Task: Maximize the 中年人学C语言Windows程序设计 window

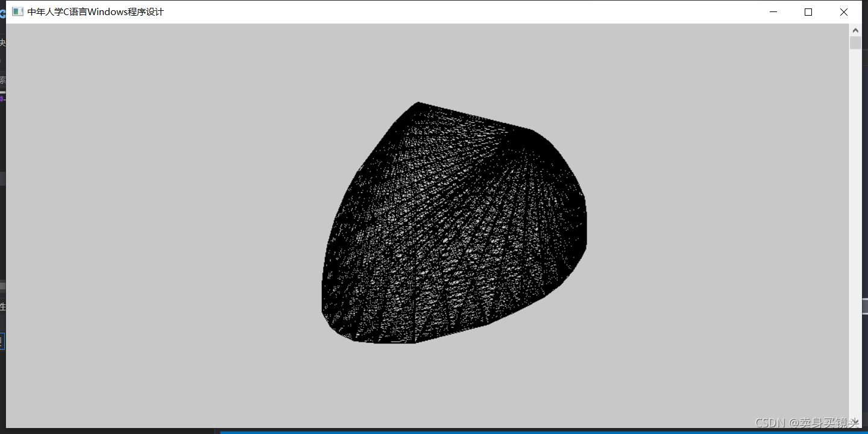Action: coord(808,12)
